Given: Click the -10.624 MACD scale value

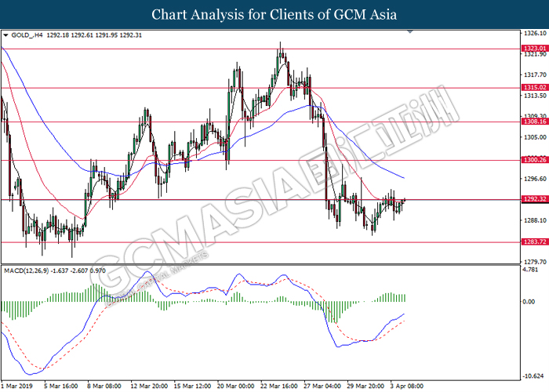Looking at the screenshot, I should [533, 376].
